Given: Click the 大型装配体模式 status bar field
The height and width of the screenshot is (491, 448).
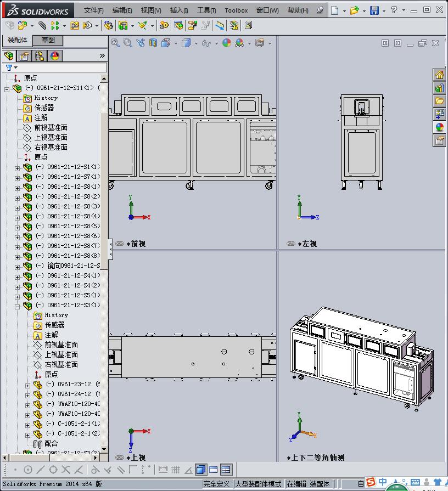Looking at the screenshot, I should 258,484.
